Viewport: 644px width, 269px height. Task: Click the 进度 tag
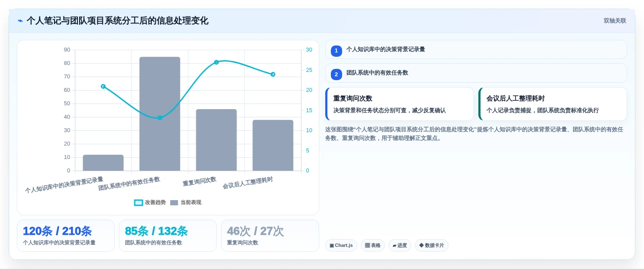[x=400, y=245]
